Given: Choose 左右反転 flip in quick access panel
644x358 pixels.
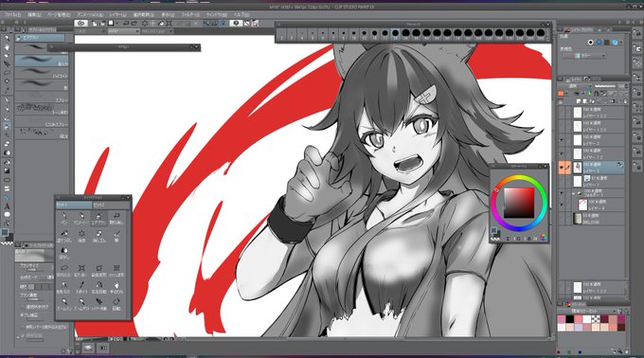Looking at the screenshot, I should pyautogui.click(x=99, y=287).
